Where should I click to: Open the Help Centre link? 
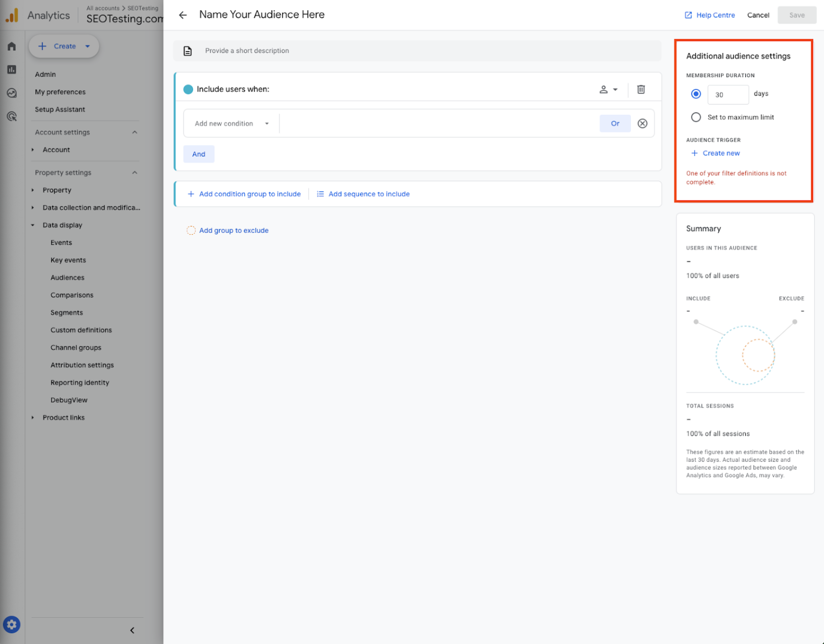coord(710,15)
